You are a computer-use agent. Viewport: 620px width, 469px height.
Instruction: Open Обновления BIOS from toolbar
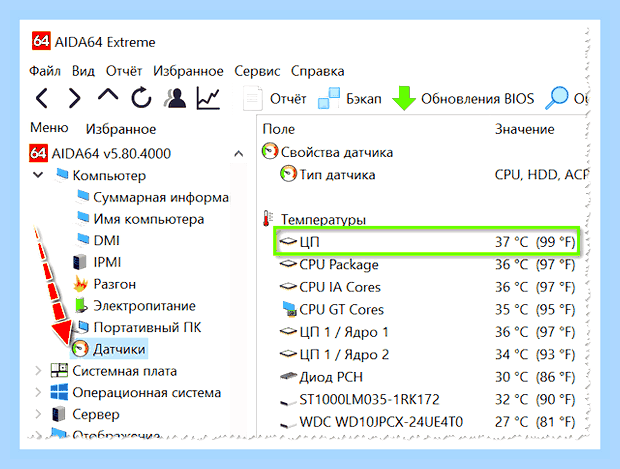(x=463, y=98)
